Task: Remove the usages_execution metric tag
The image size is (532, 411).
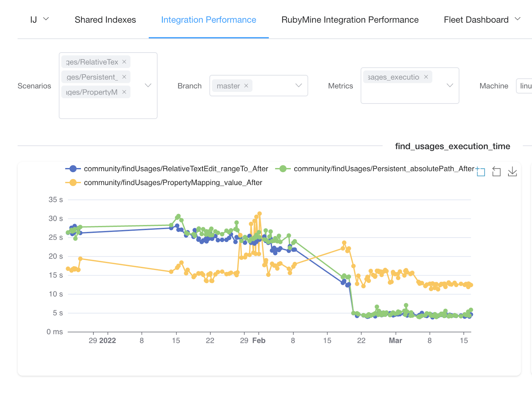Action: tap(426, 77)
